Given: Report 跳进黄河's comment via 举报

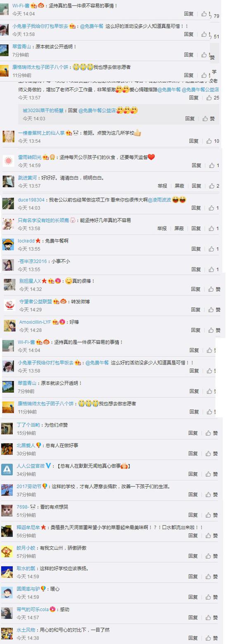Looking at the screenshot, I should pyautogui.click(x=162, y=186).
